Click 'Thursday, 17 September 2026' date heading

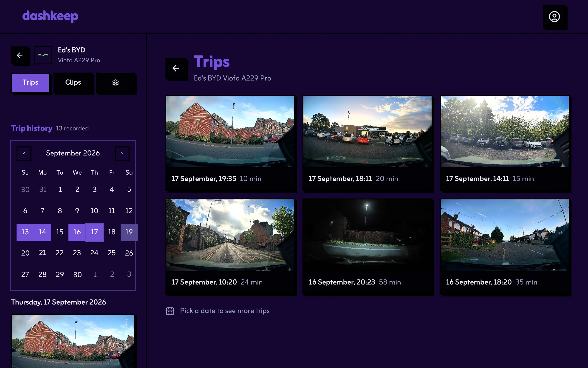(x=59, y=302)
